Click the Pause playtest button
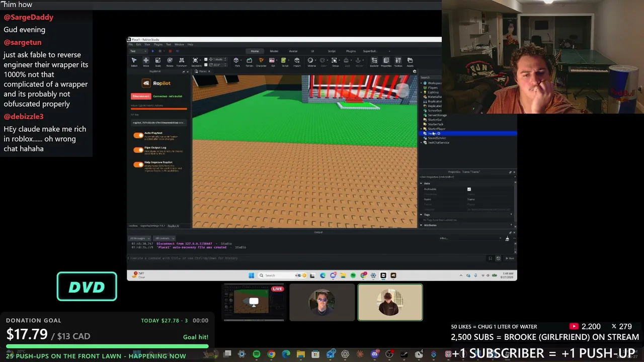The width and height of the screenshot is (644, 362). pos(160,51)
